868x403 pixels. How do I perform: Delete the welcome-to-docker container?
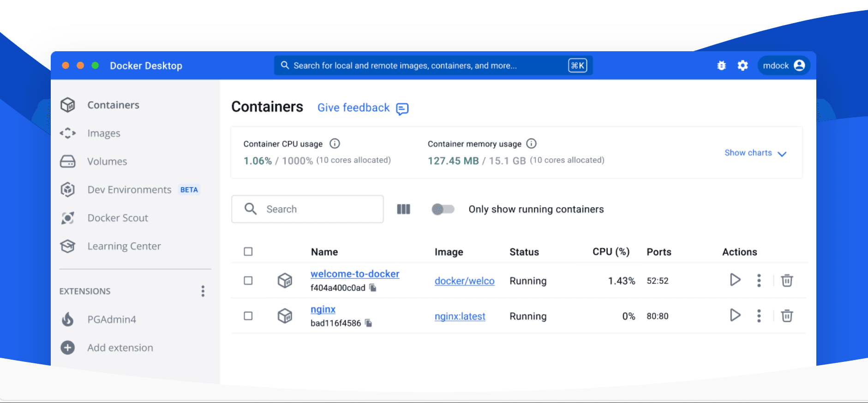787,280
